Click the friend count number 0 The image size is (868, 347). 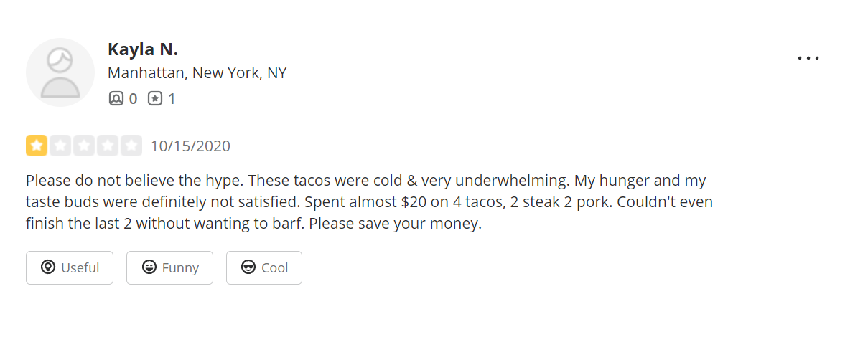pos(133,99)
